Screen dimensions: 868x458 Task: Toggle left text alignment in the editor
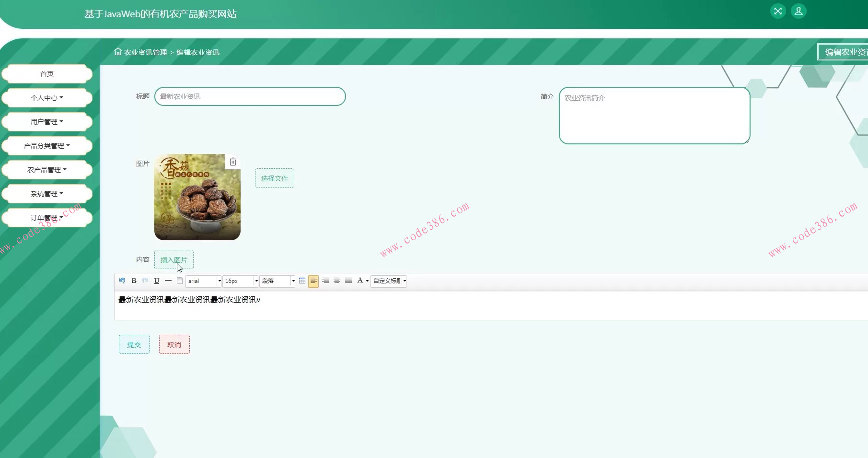point(313,281)
